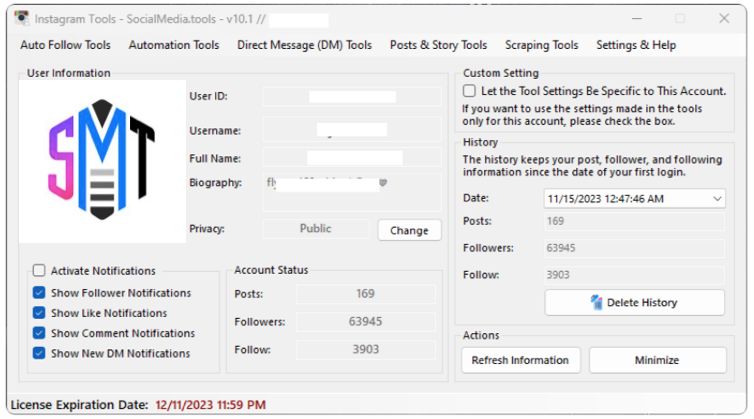This screenshot has width=754, height=419.
Task: Open the Settings & Help menu
Action: pyautogui.click(x=636, y=45)
